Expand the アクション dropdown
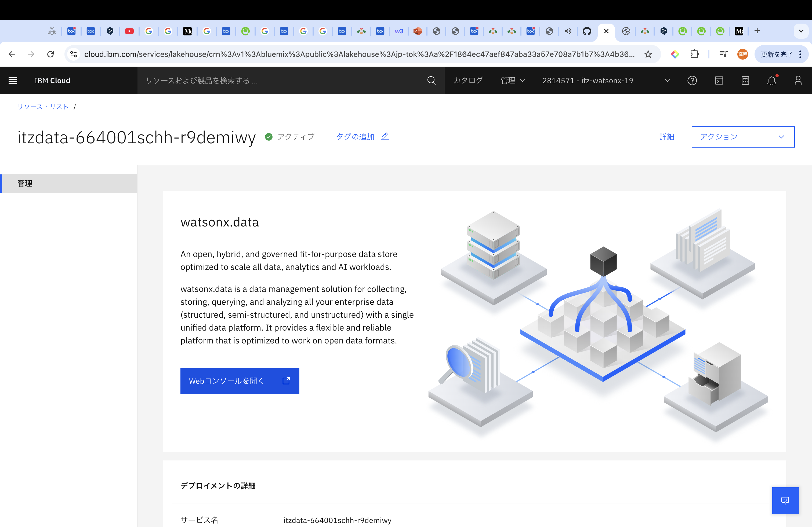Image resolution: width=812 pixels, height=527 pixels. [743, 137]
